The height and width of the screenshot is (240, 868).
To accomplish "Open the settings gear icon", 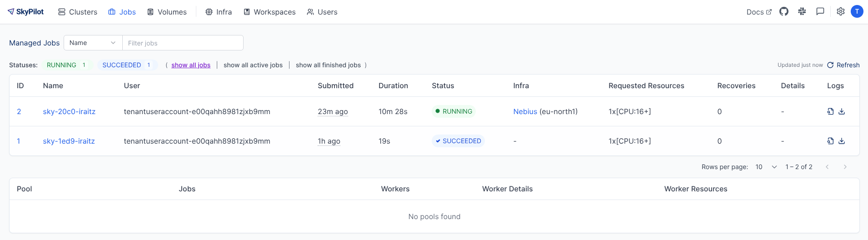I will (x=841, y=12).
